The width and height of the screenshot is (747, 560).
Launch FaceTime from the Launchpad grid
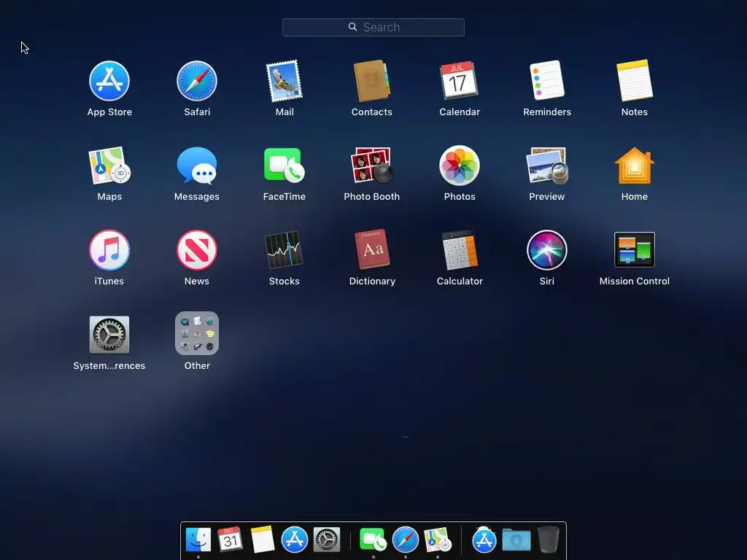click(x=285, y=166)
